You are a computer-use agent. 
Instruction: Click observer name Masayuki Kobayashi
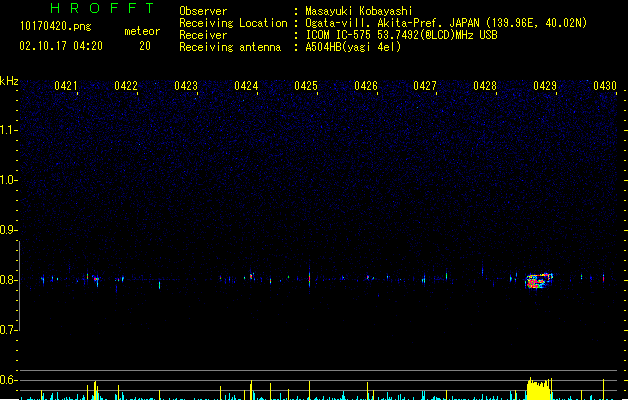(359, 11)
